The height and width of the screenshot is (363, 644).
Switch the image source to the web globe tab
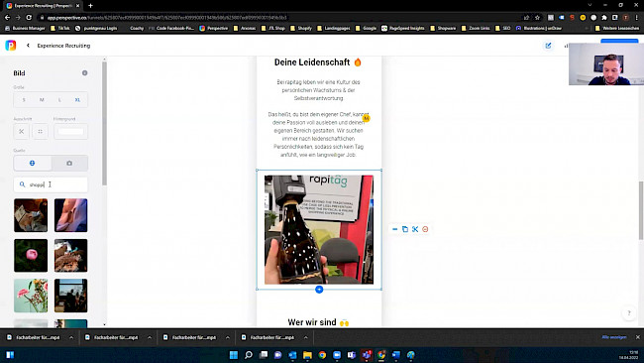33,164
